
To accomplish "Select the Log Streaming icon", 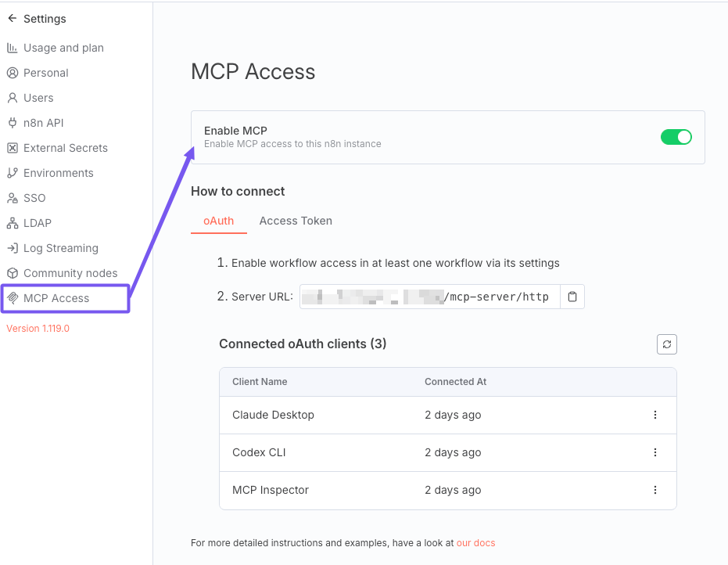I will click(x=13, y=248).
